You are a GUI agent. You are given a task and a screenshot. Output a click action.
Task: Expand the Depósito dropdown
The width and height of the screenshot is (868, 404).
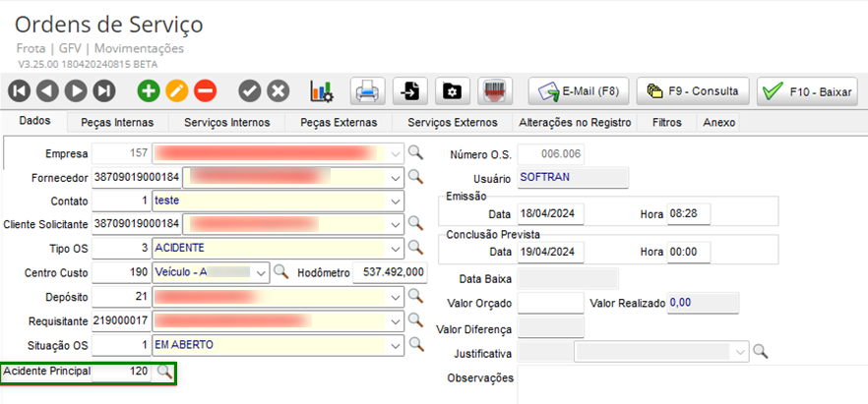(x=396, y=297)
